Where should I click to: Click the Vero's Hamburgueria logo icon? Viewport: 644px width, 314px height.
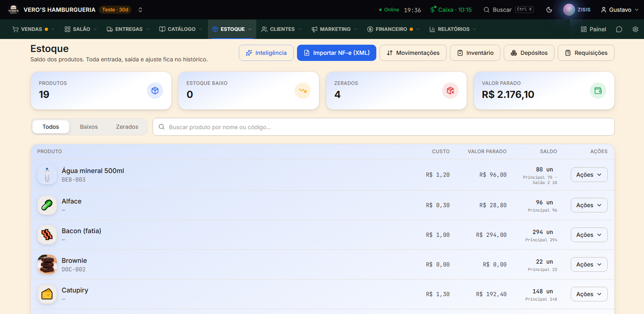point(13,9)
